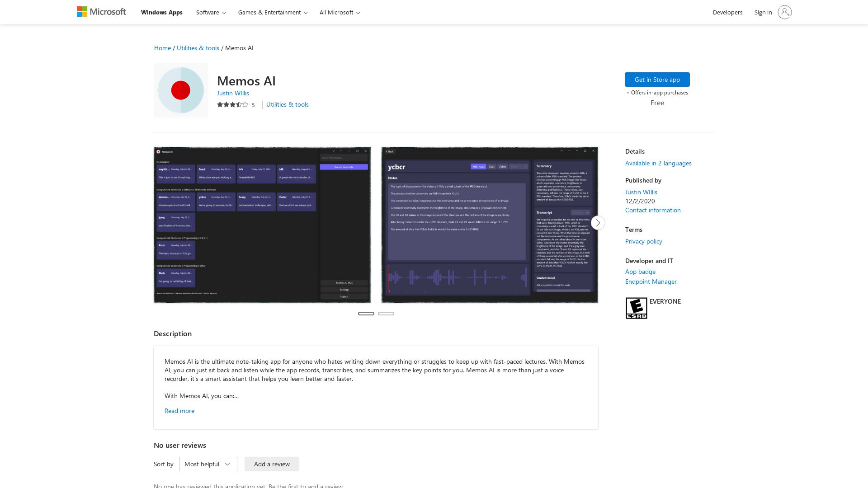Screen dimensions: 868x488
Task: Open the Privacy policy link
Action: 643,241
